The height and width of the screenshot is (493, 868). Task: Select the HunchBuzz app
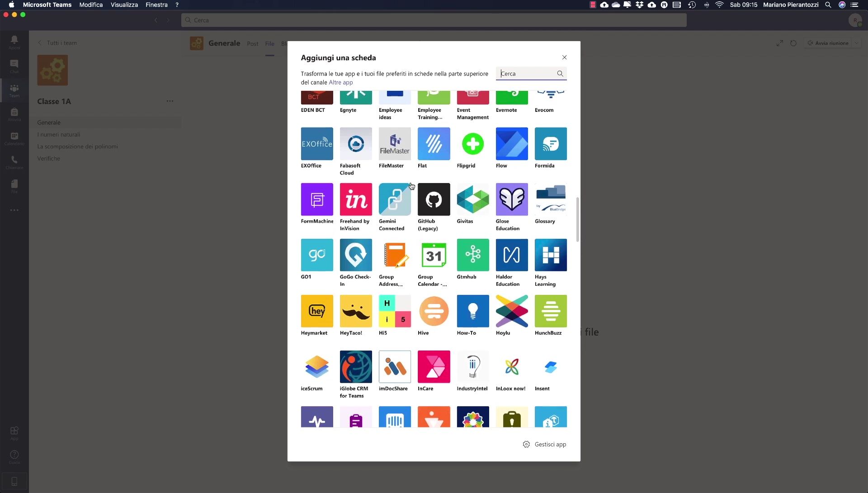pyautogui.click(x=551, y=311)
